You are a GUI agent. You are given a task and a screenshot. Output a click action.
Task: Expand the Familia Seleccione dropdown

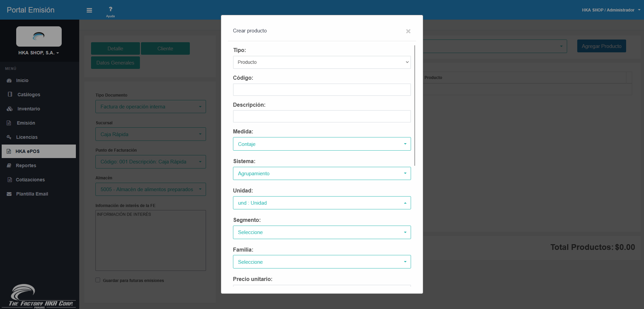[322, 262]
